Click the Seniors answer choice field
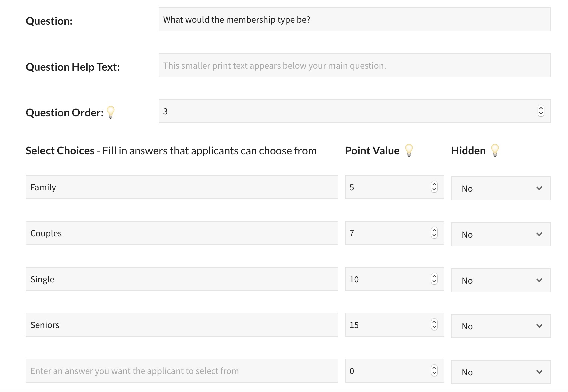The width and height of the screenshot is (568, 392). [x=182, y=325]
